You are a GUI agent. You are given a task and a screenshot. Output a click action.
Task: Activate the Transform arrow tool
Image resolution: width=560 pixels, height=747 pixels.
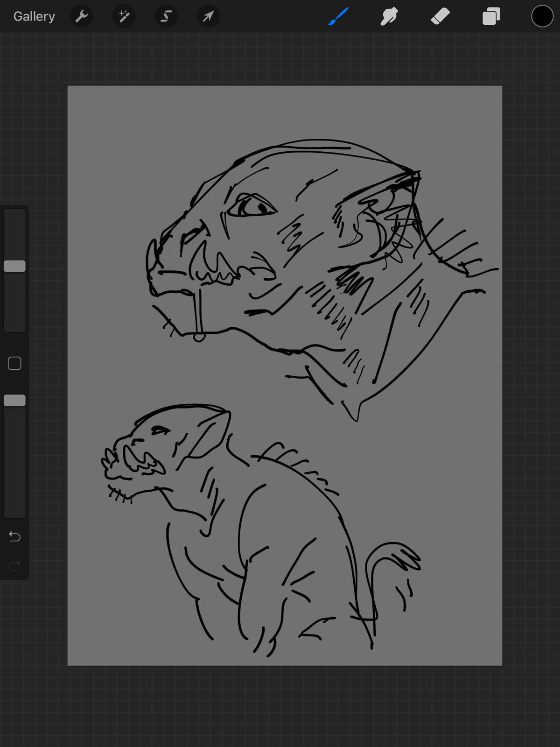coord(208,16)
